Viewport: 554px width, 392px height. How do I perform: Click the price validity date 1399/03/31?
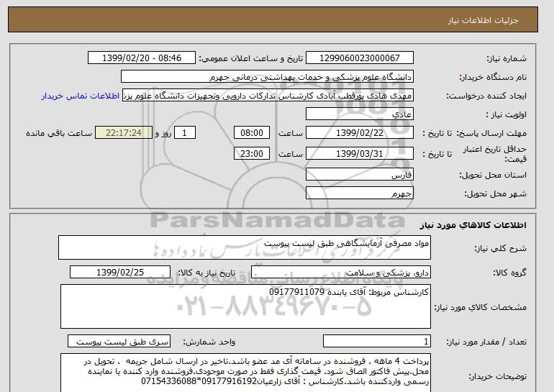(x=359, y=153)
